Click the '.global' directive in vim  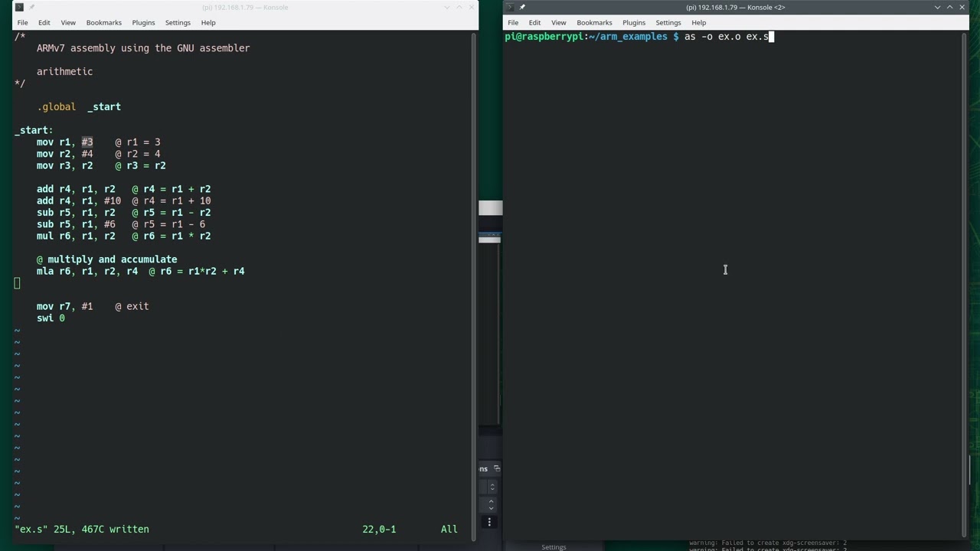coord(56,107)
